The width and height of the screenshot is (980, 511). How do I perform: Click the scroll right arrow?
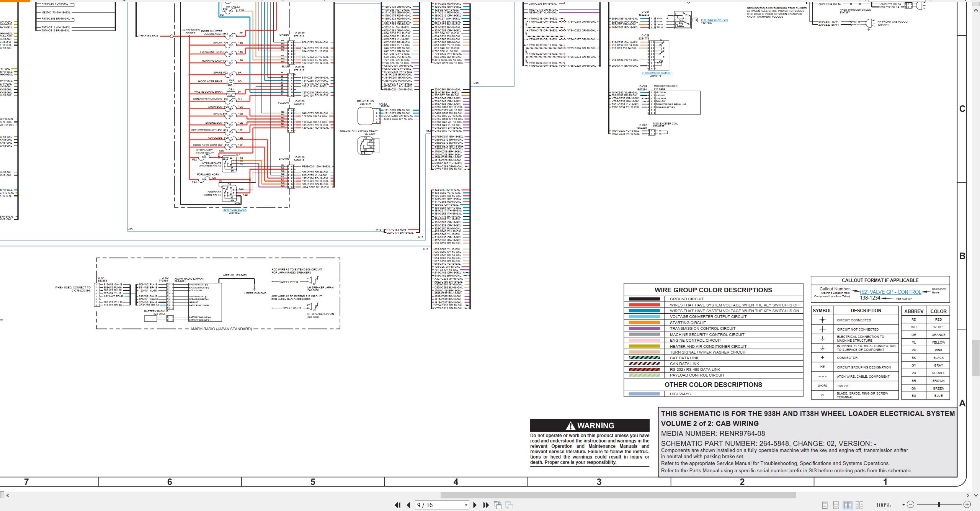coord(968,495)
